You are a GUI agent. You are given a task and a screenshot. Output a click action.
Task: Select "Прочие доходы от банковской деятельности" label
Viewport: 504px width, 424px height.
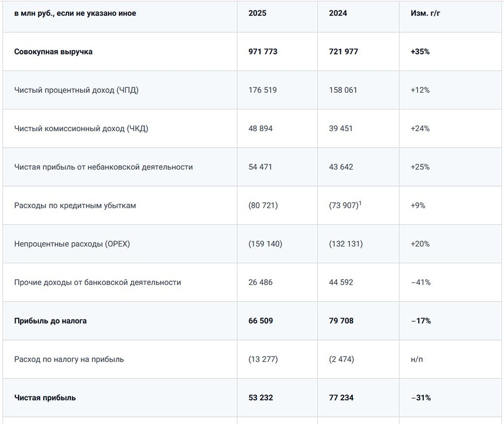coord(97,282)
